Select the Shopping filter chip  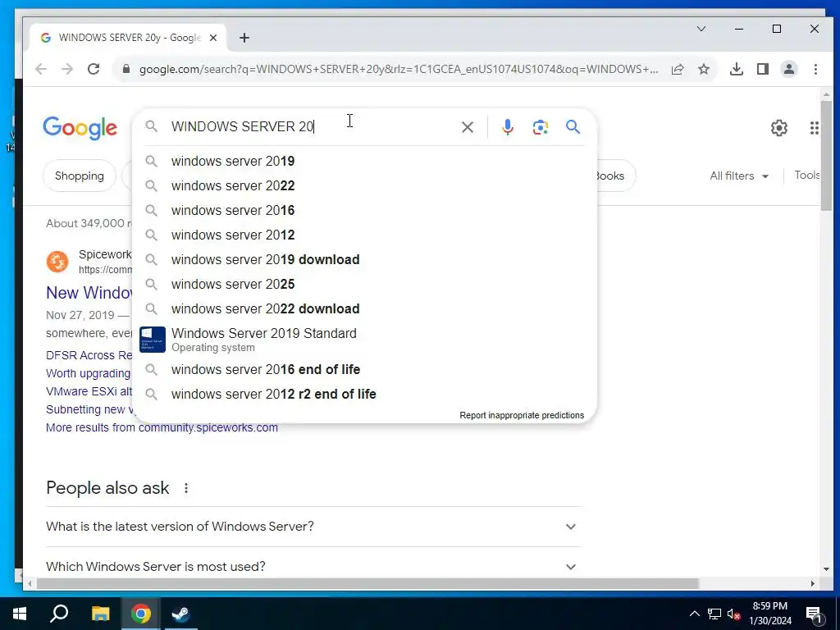click(x=80, y=176)
